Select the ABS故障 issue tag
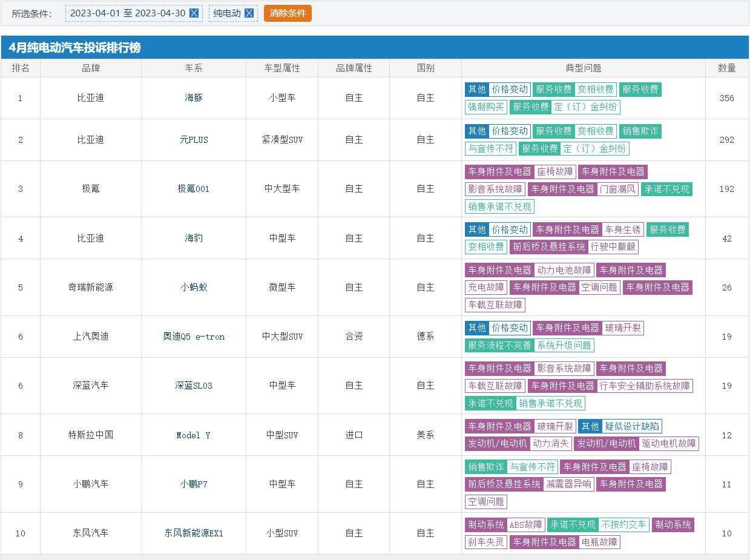Screen dimensions: 750x560 (525, 525)
